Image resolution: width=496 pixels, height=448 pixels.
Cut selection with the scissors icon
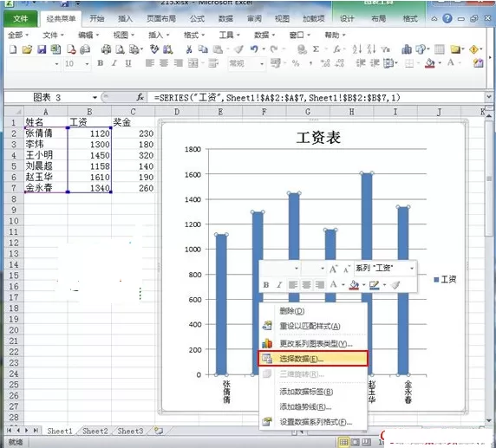(189, 49)
